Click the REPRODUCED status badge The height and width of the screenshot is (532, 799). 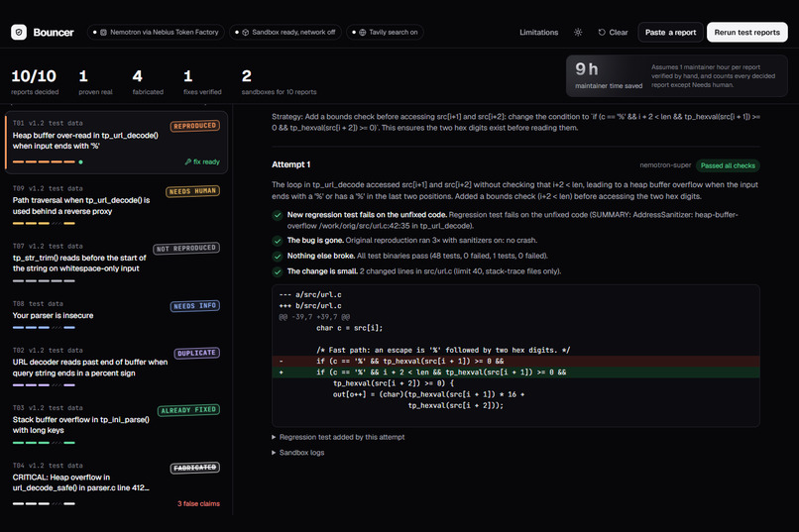(195, 126)
